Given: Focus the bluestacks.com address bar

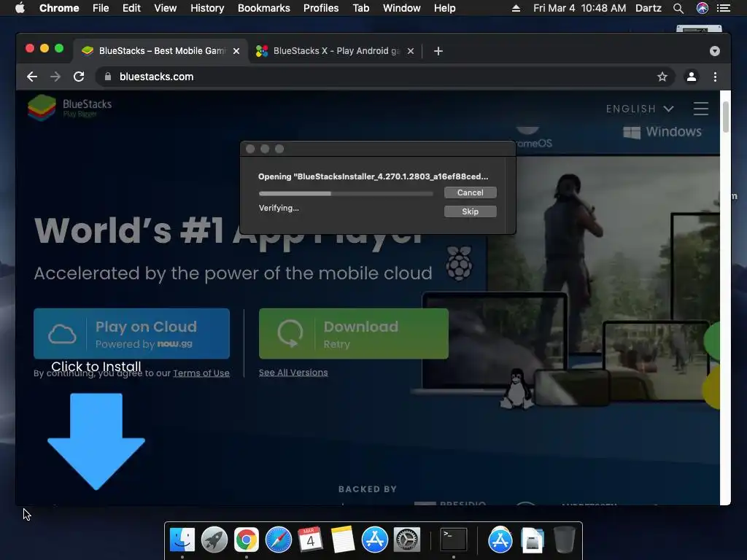Looking at the screenshot, I should coord(385,77).
